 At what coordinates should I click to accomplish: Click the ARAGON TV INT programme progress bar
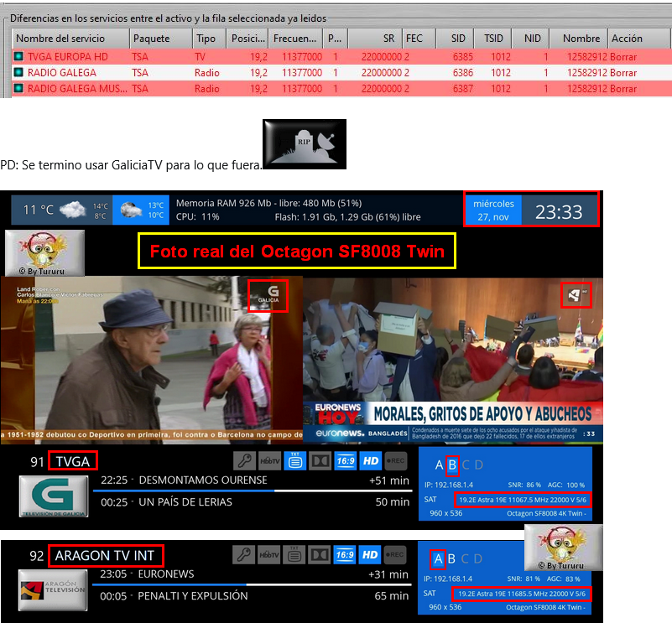tap(252, 584)
